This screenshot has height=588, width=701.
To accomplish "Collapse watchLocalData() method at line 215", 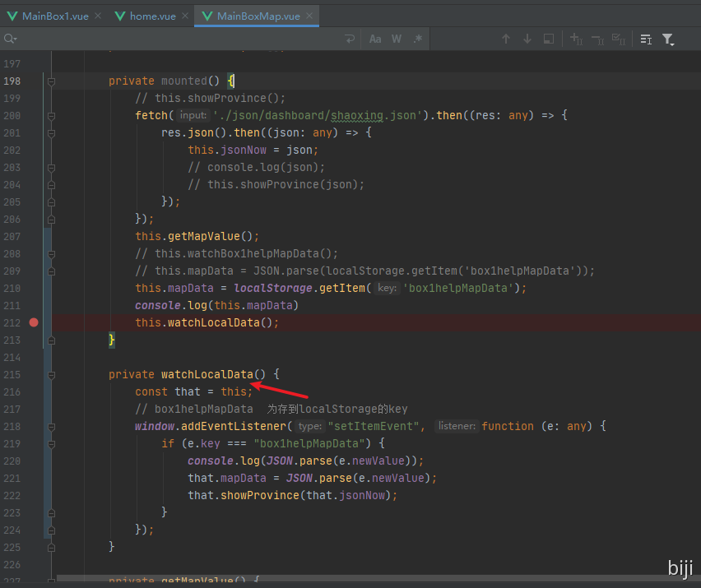I will click(x=51, y=375).
